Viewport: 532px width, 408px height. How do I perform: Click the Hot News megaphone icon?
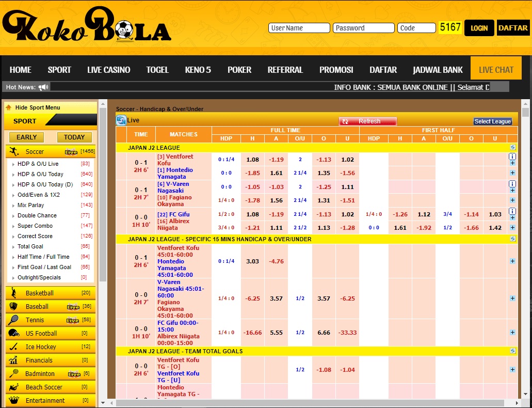click(x=43, y=87)
